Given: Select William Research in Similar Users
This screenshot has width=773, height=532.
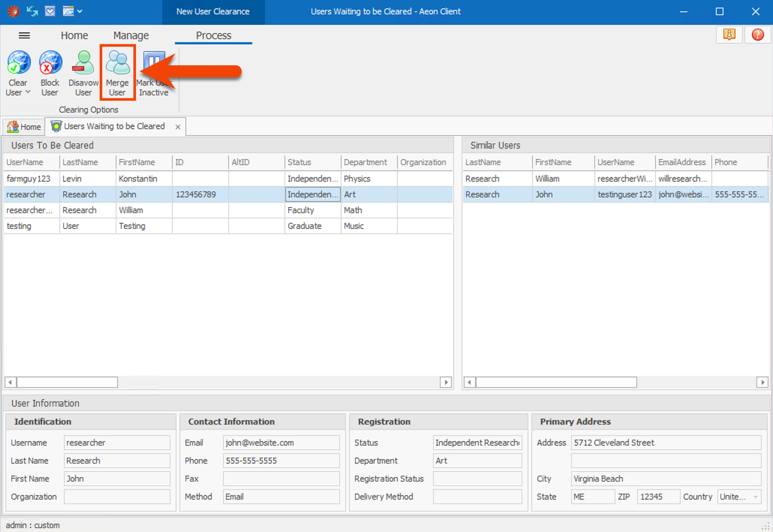Looking at the screenshot, I should (547, 179).
